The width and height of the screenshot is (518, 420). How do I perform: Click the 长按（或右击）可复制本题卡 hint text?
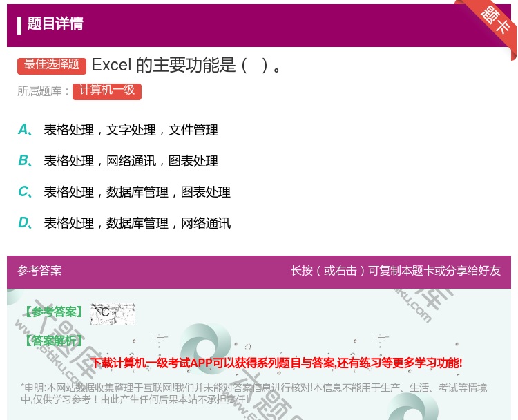click(x=396, y=271)
